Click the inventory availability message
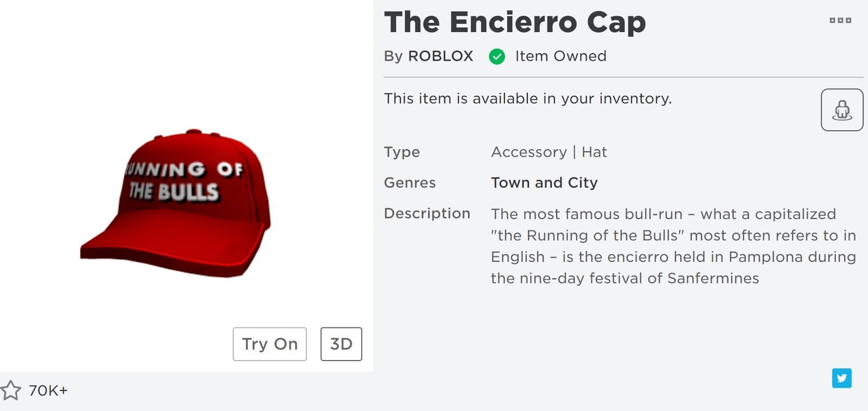Image resolution: width=868 pixels, height=411 pixels. (x=527, y=99)
